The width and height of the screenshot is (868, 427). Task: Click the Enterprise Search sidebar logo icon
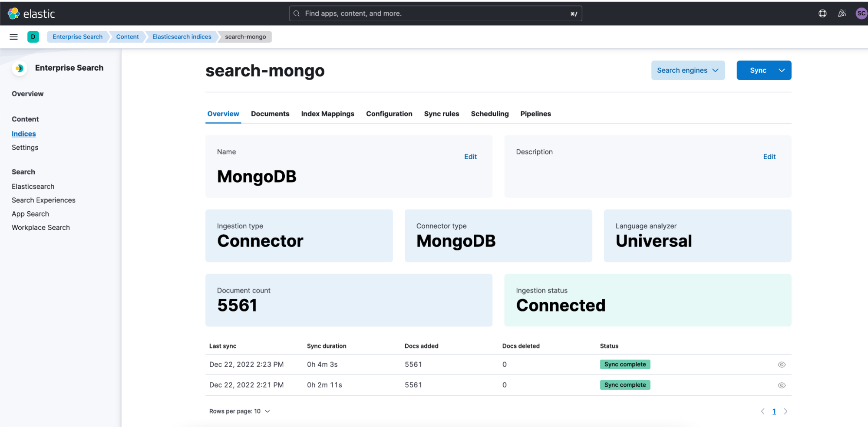[20, 68]
